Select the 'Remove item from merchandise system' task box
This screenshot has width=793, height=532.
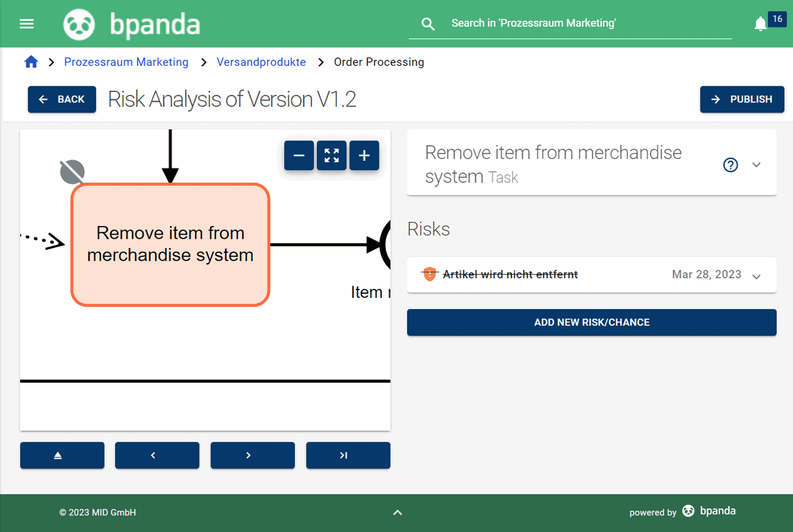pyautogui.click(x=171, y=244)
